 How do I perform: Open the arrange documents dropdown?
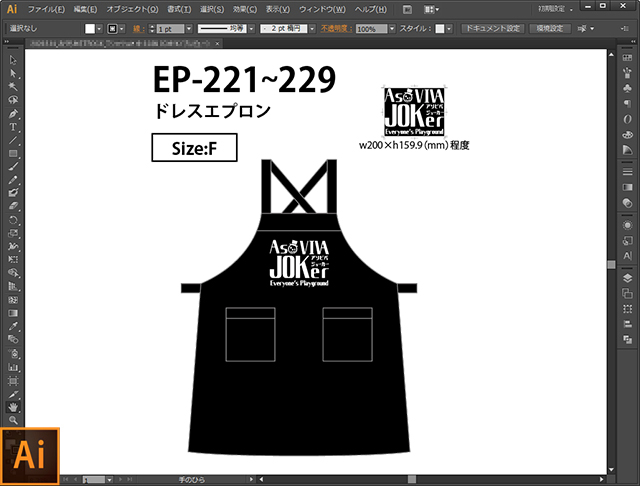pos(431,9)
